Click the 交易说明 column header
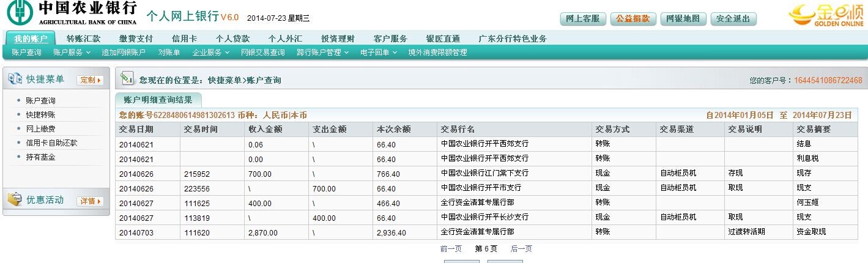The width and height of the screenshot is (868, 263). click(759, 130)
